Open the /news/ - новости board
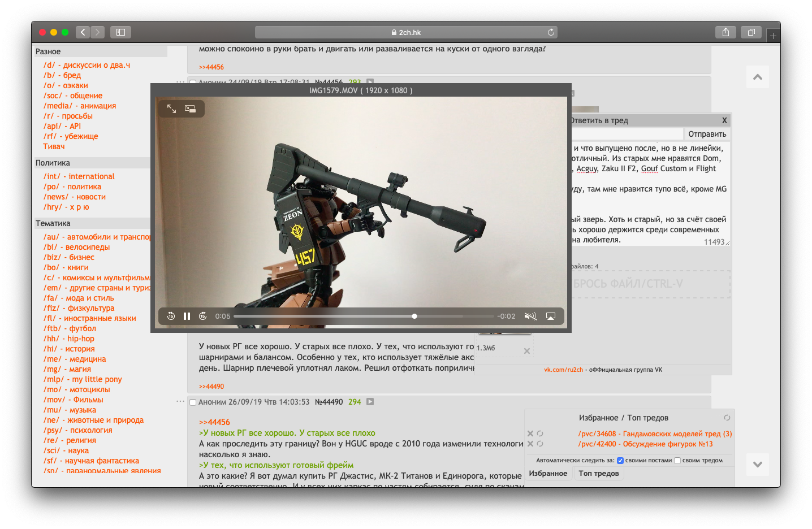The height and width of the screenshot is (529, 812). pyautogui.click(x=75, y=197)
